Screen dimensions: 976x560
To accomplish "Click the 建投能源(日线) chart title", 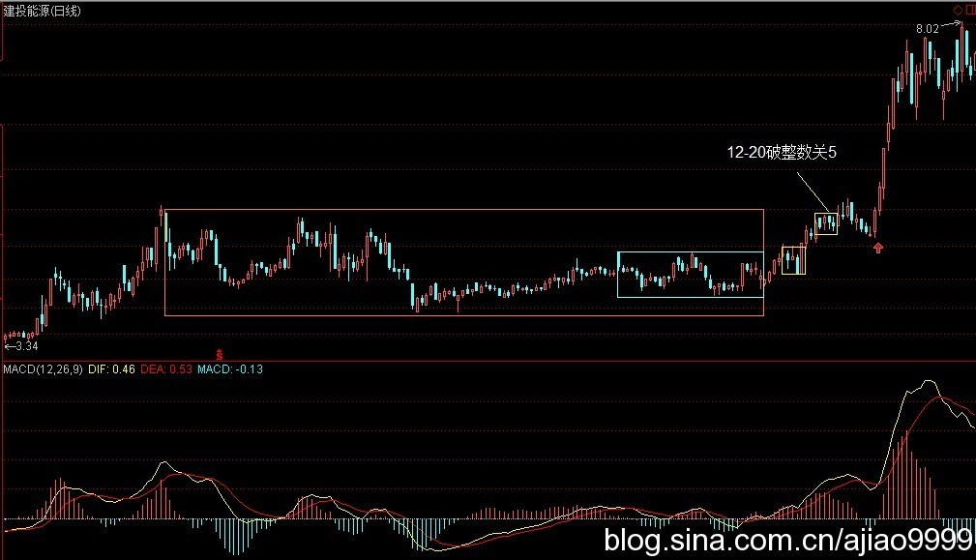I will click(x=43, y=11).
